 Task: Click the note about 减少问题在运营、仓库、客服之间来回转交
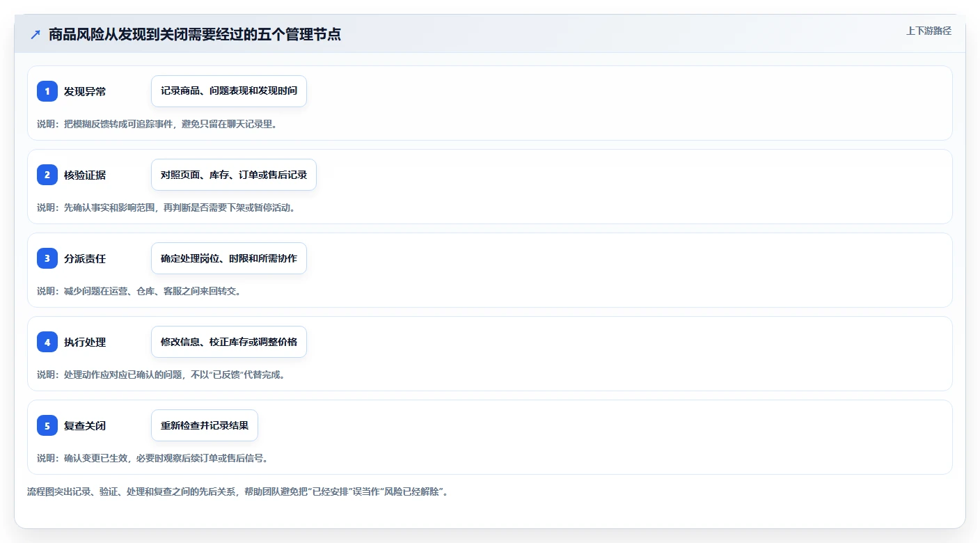139,291
